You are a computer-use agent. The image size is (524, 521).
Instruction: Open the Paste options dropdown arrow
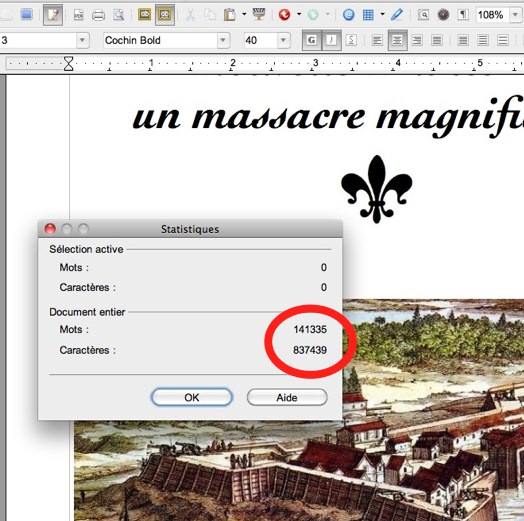pos(244,14)
